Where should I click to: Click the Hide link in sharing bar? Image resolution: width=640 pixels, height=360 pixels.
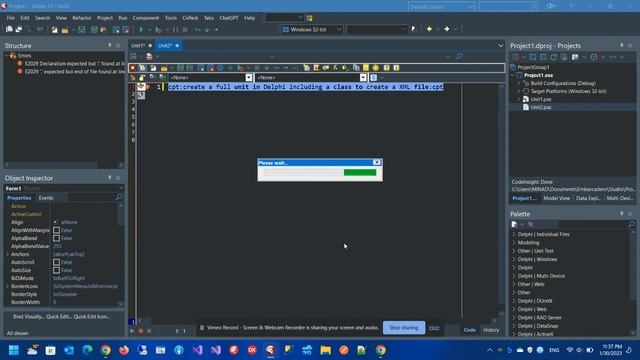pyautogui.click(x=434, y=328)
